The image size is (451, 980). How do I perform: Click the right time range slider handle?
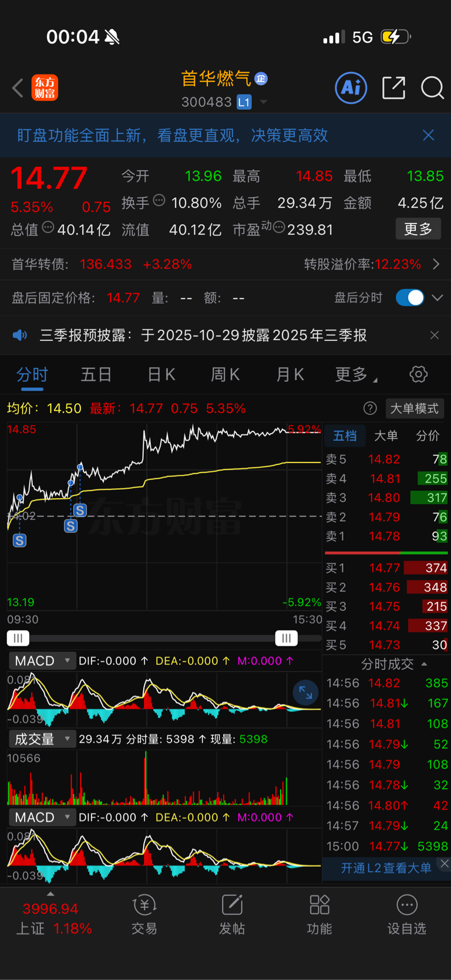click(x=286, y=638)
